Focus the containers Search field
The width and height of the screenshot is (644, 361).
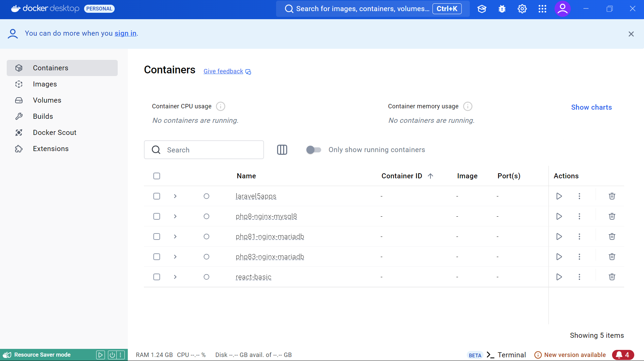[x=204, y=150]
